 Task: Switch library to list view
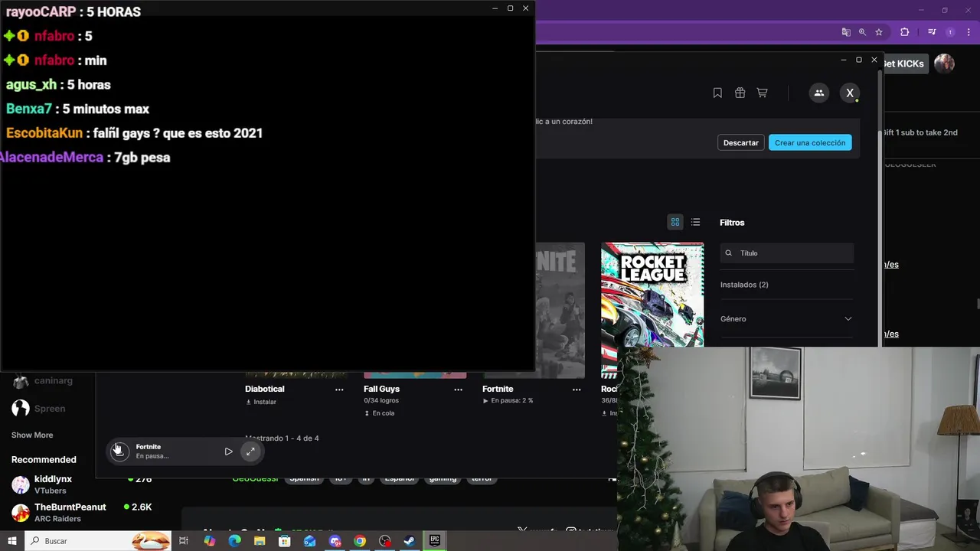click(x=695, y=222)
